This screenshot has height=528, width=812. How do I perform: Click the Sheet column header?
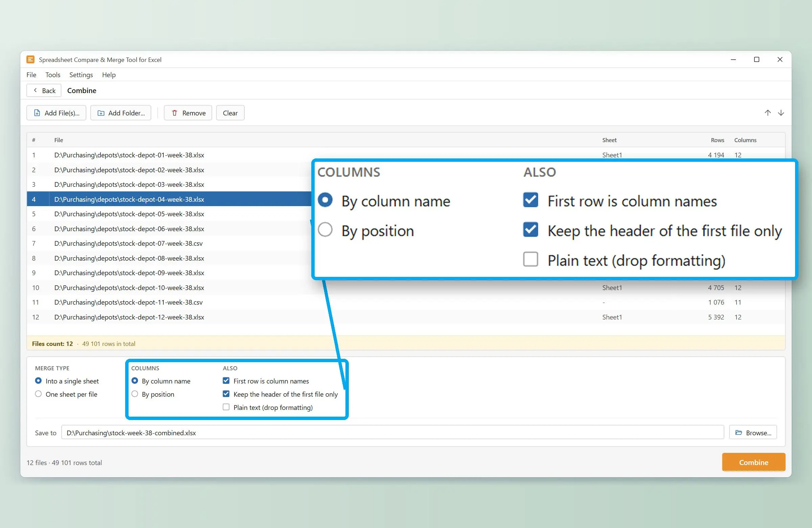[x=609, y=140]
